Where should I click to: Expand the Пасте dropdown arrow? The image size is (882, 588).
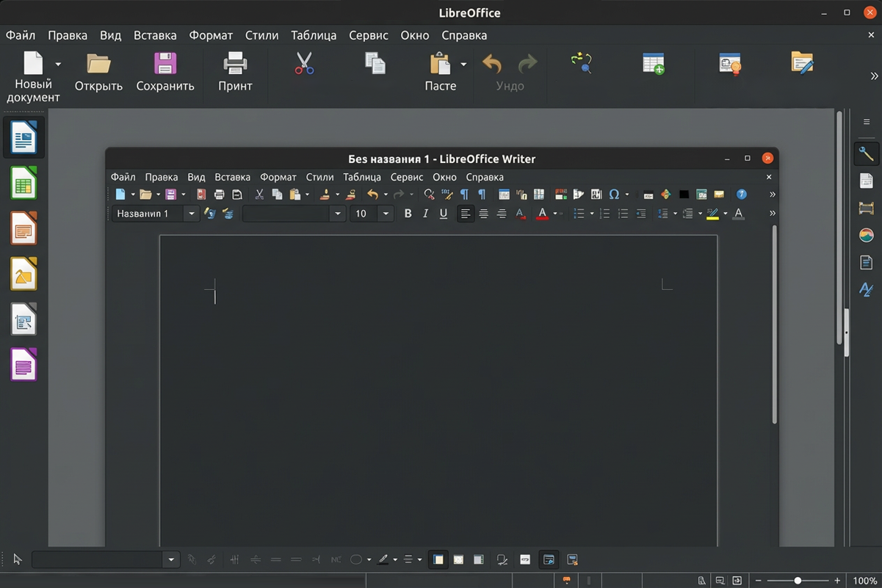coord(463,64)
